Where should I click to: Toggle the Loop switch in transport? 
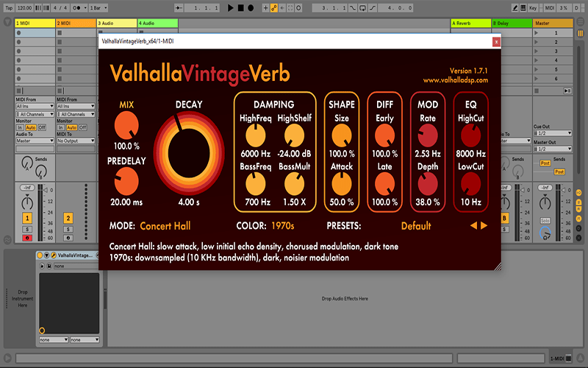(362, 7)
